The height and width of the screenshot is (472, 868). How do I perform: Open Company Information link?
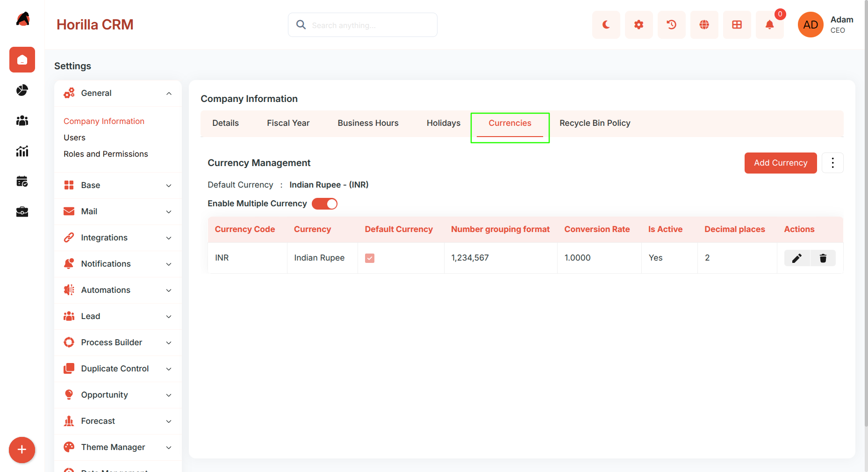[x=104, y=121]
